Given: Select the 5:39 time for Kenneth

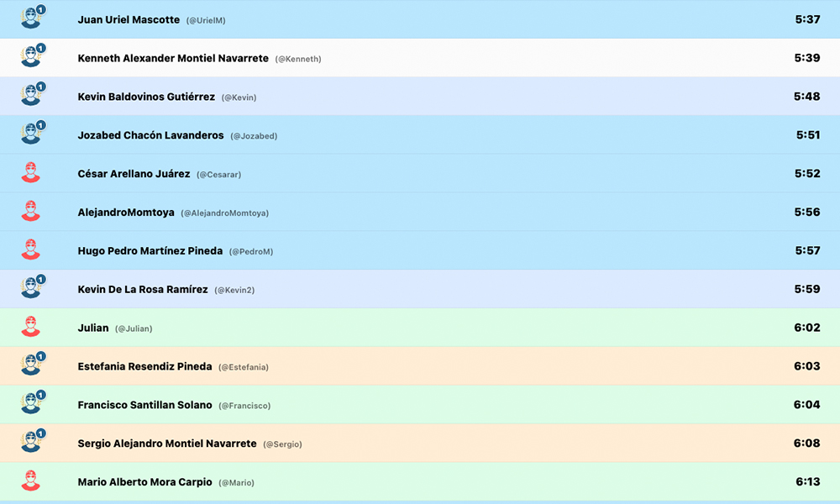Looking at the screenshot, I should pos(806,58).
